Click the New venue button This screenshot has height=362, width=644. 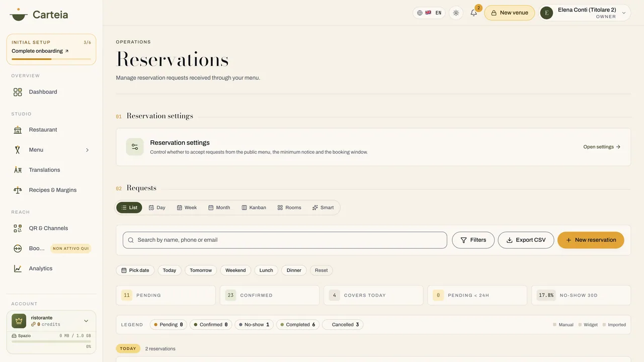(510, 13)
